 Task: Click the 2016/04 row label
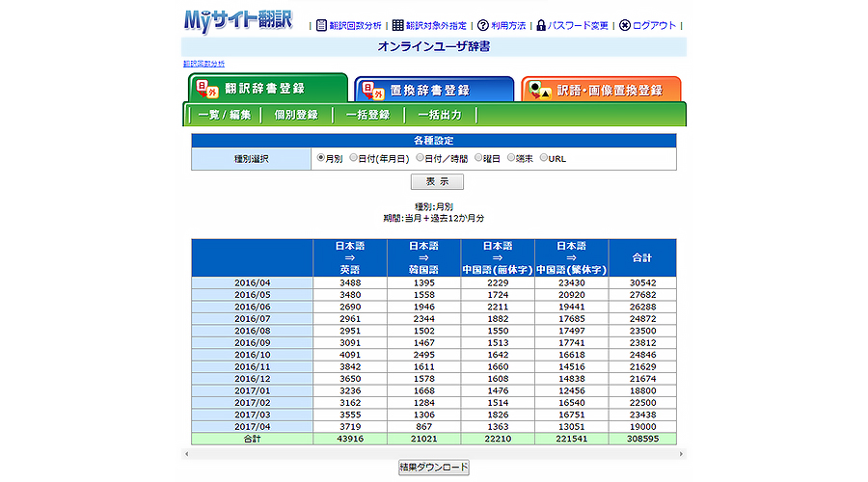tap(253, 282)
